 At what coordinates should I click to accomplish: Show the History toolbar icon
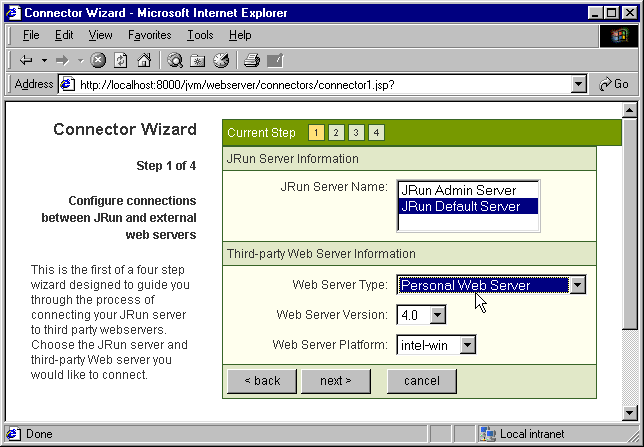tap(221, 60)
